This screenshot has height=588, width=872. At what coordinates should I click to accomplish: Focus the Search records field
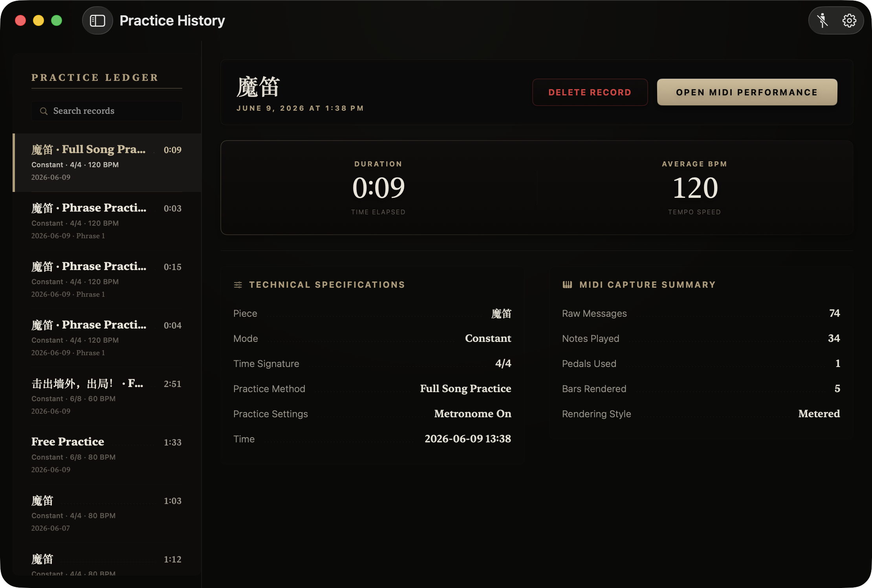[107, 111]
